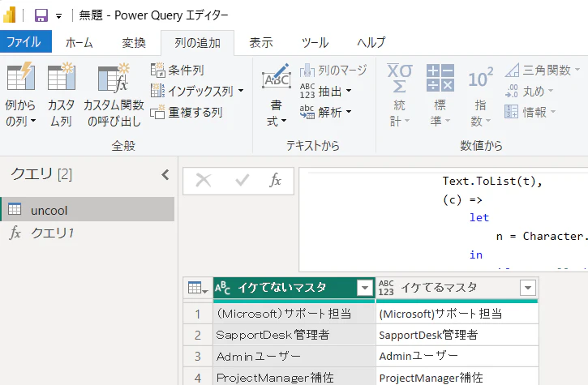588x385 pixels.
Task: Add a 条件列 conditional column
Action: (177, 70)
